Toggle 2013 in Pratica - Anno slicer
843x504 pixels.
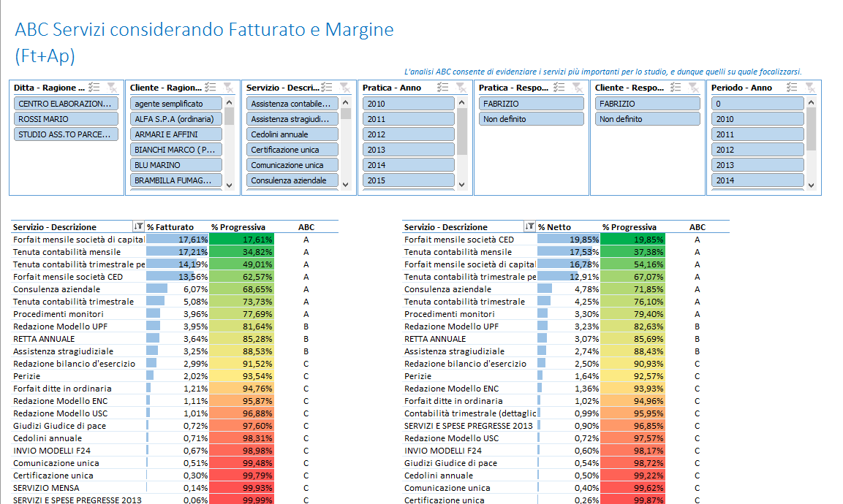click(x=408, y=150)
